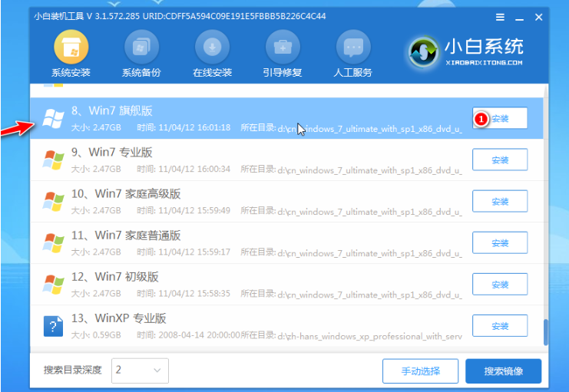Open the 系统安装 tab icon
Screen dimensions: 569x392
71,47
